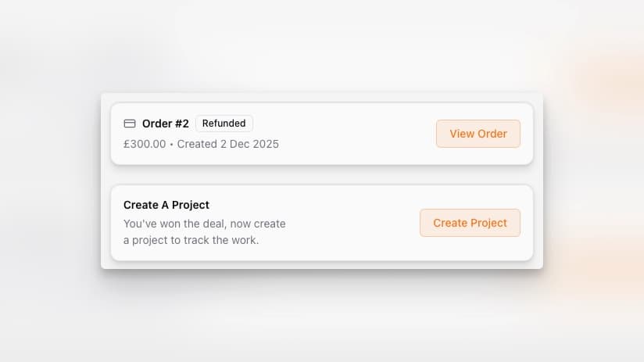Click the credit card icon beside Order #2
Image resolution: width=644 pixels, height=362 pixels.
click(x=130, y=124)
